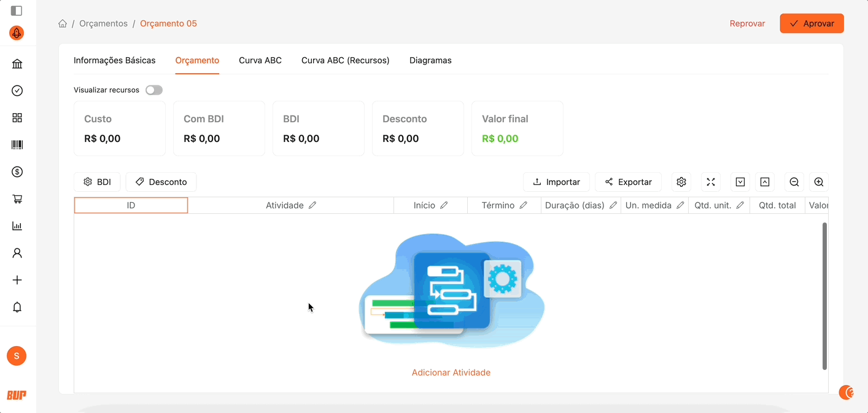Open the Diagramas tab
The image size is (868, 413).
pyautogui.click(x=430, y=60)
